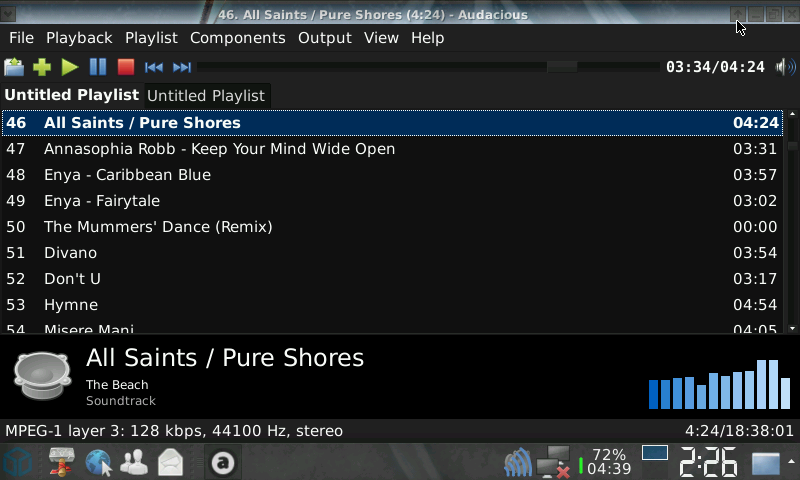Click the web browser globe icon in taskbar
The image size is (800, 480).
click(x=98, y=462)
